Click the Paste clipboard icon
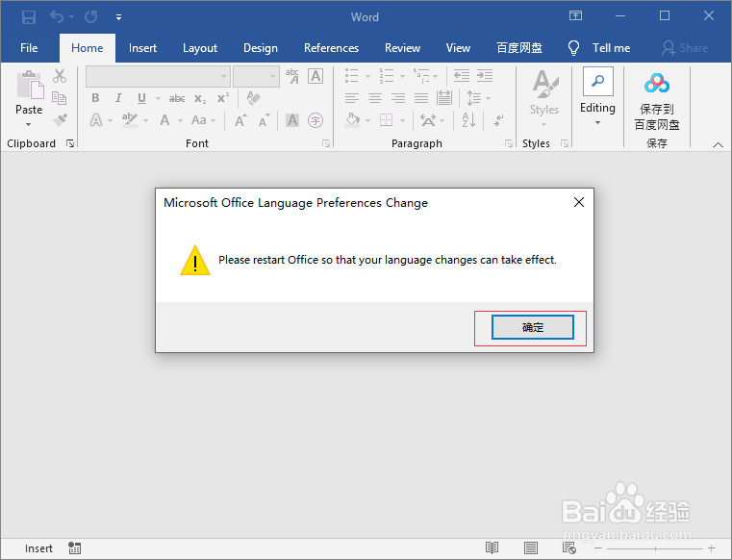This screenshot has height=560, width=732. (30, 85)
